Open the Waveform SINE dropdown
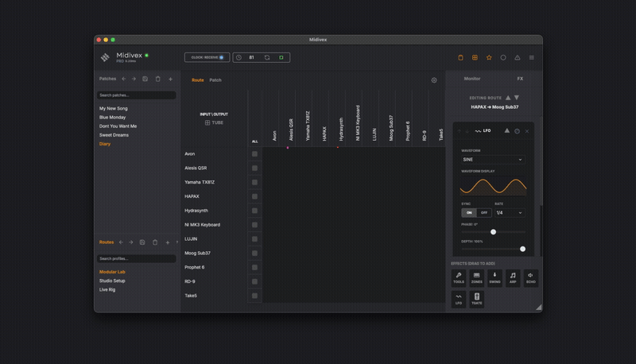636x364 pixels. (x=493, y=160)
